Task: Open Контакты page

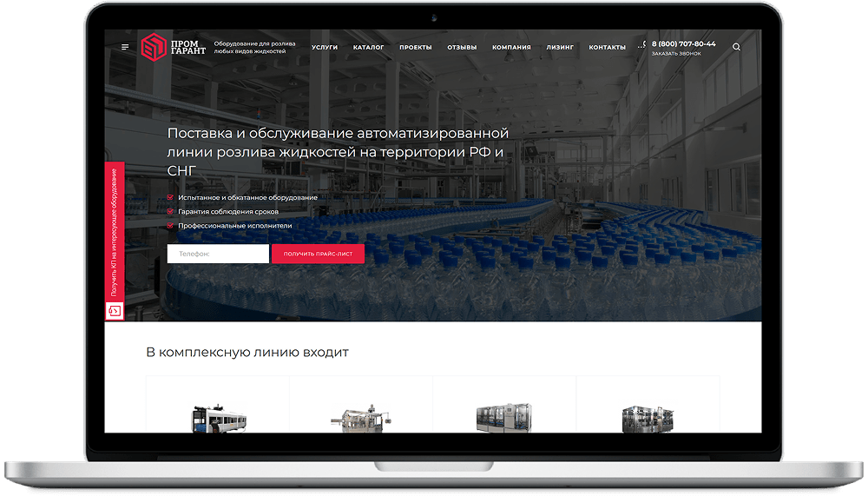Action: click(607, 47)
